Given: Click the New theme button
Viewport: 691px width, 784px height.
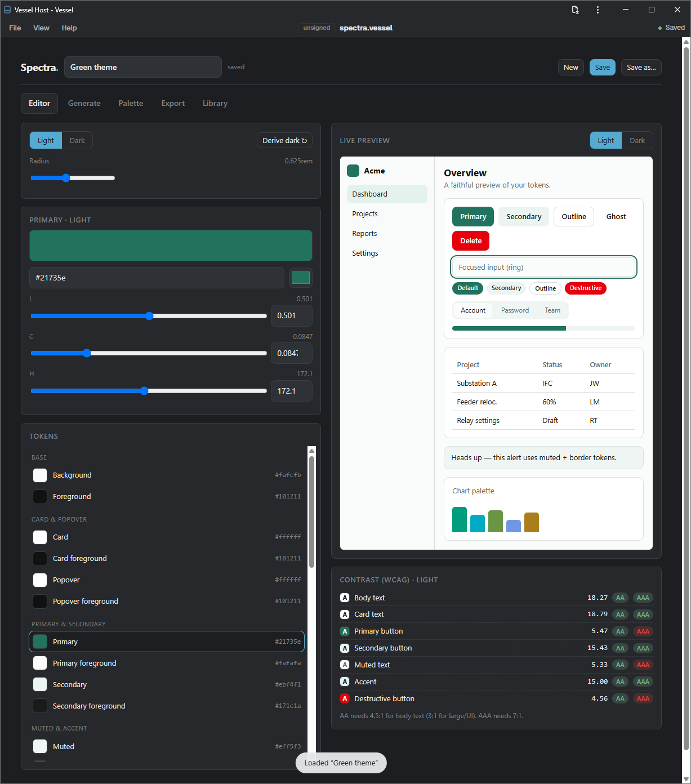Looking at the screenshot, I should 571,67.
